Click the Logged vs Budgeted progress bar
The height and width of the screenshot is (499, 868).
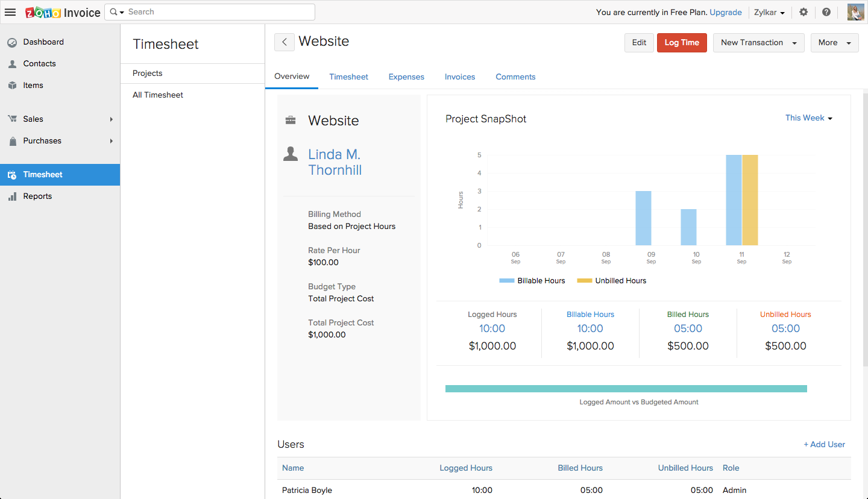[x=626, y=389]
